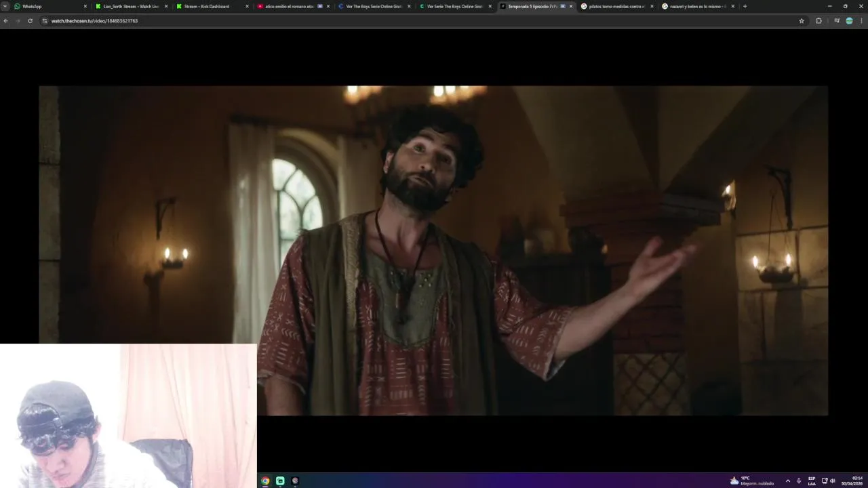Bookmark this page with the star
Screen dimensions: 868x488
coord(802,21)
